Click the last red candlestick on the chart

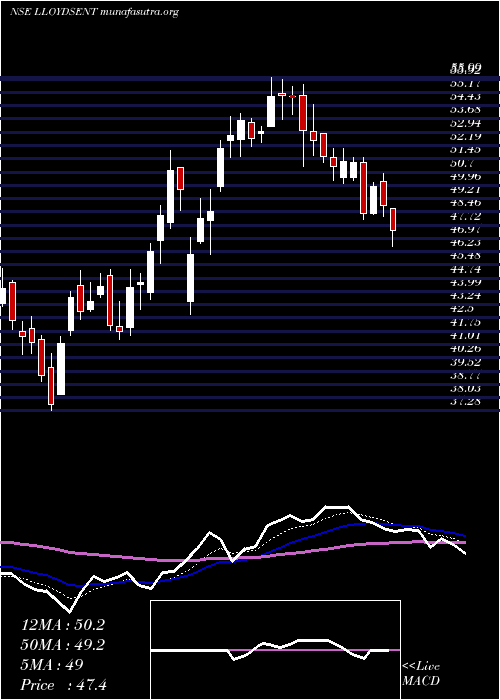click(393, 220)
